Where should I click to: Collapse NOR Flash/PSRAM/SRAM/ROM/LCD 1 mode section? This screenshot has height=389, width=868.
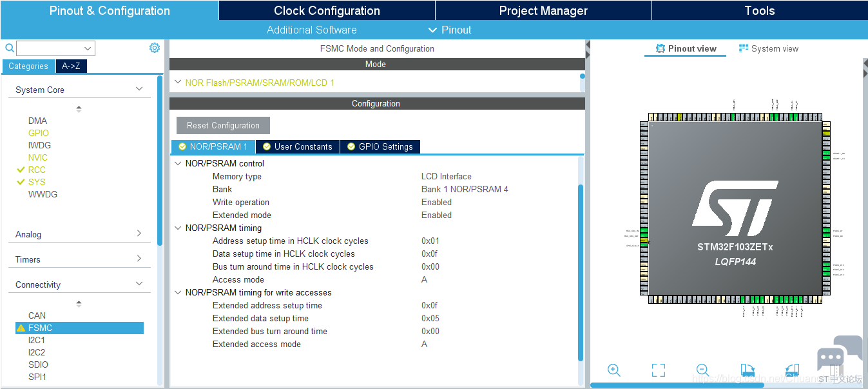[x=178, y=83]
